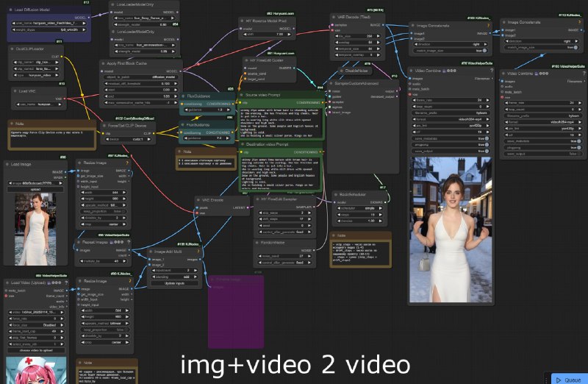Adjust the guidance 1.3 value in FluxGuidance
Screen dimensions: 588x384
coord(207,110)
